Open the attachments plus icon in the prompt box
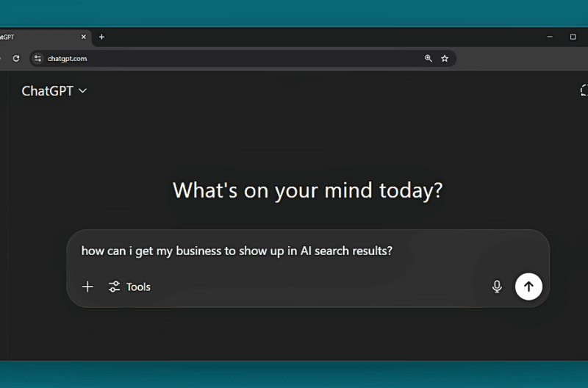The width and height of the screenshot is (588, 388). [x=87, y=287]
